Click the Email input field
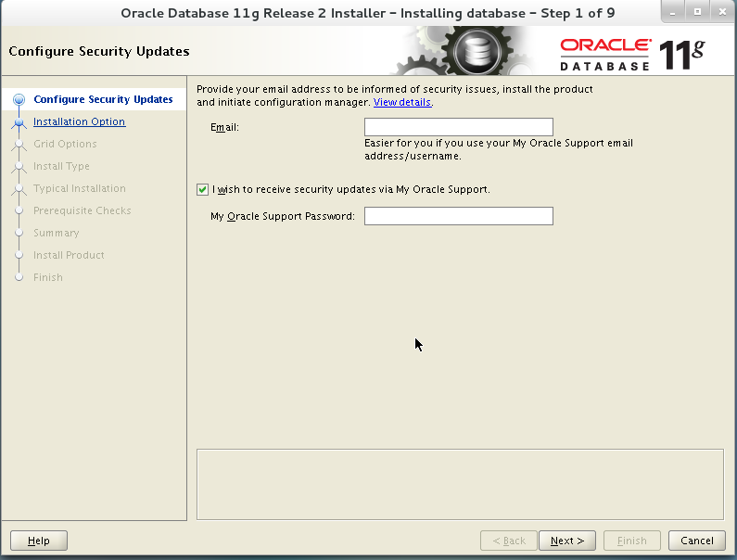The width and height of the screenshot is (737, 560). [458, 127]
